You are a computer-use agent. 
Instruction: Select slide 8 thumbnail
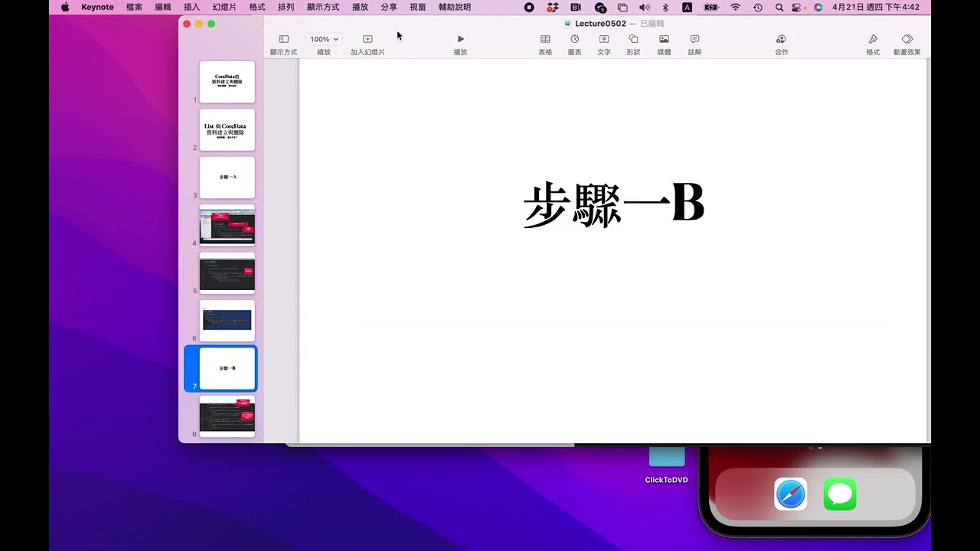[x=227, y=416]
